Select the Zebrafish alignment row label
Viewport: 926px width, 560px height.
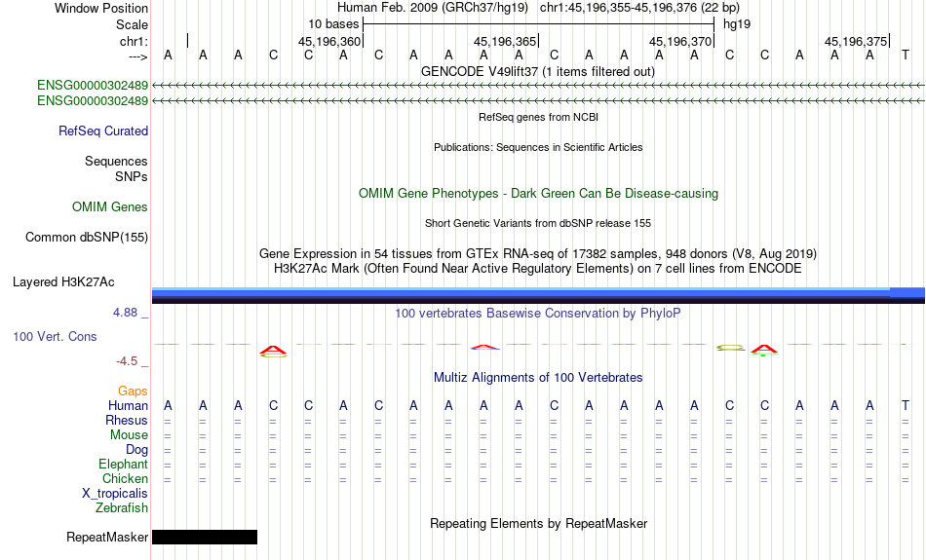click(122, 508)
